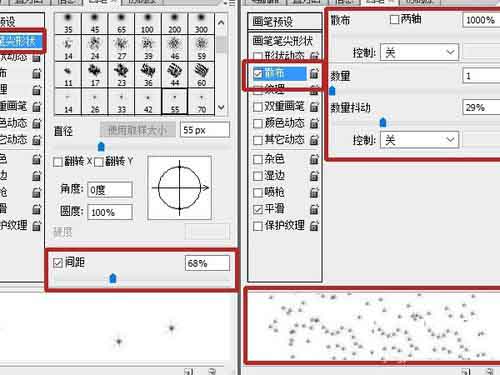This screenshot has width=500, height=375.
Task: Click lock icon next to 湿边
Action: (314, 176)
